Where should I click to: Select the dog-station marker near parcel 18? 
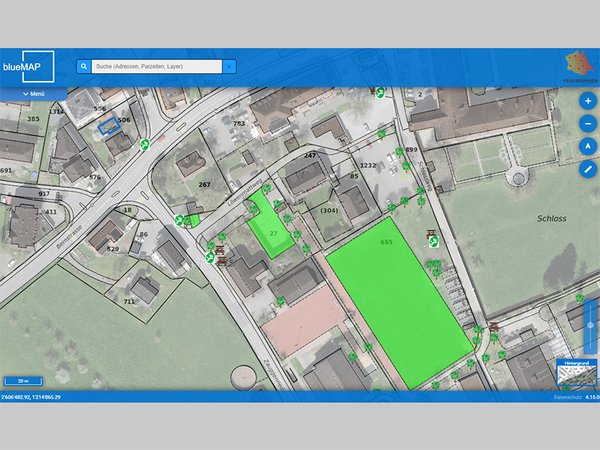pyautogui.click(x=179, y=220)
